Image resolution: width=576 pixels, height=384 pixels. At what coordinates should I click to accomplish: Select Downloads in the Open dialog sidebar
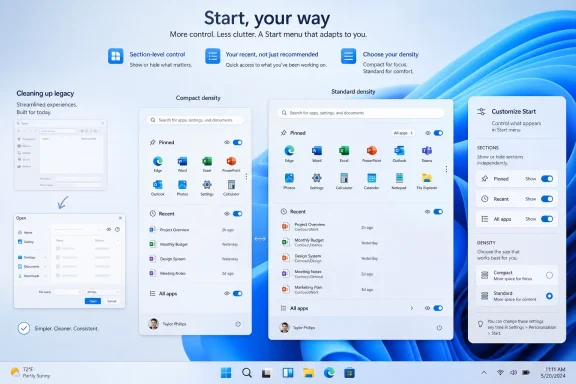(x=29, y=276)
